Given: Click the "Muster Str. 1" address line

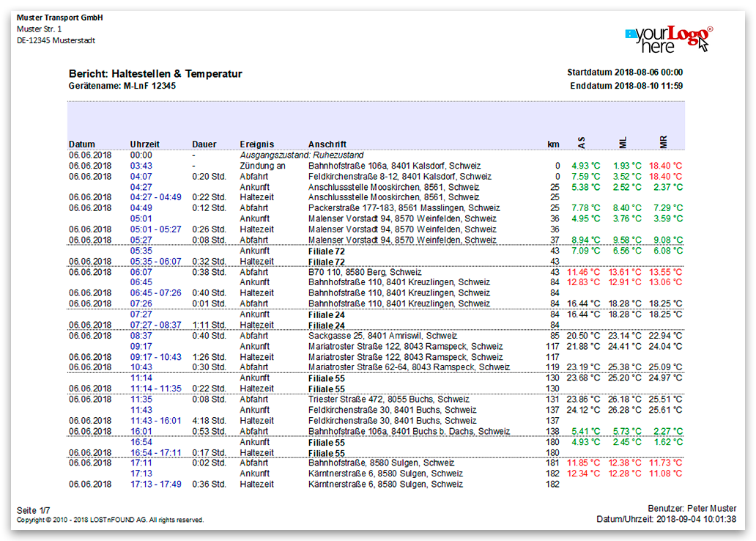Looking at the screenshot, I should [39, 29].
